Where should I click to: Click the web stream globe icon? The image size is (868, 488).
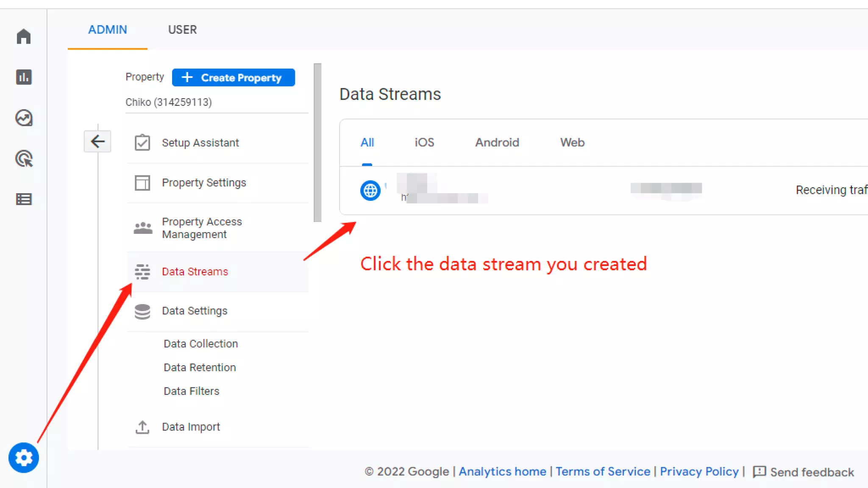[x=370, y=191]
